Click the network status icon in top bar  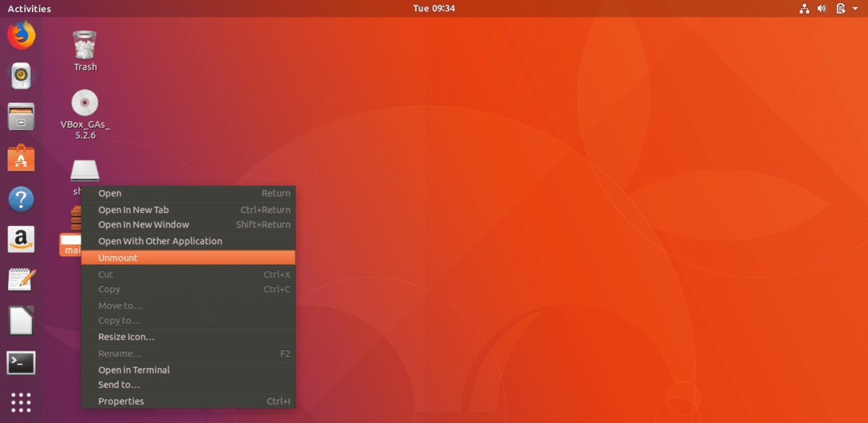(804, 8)
